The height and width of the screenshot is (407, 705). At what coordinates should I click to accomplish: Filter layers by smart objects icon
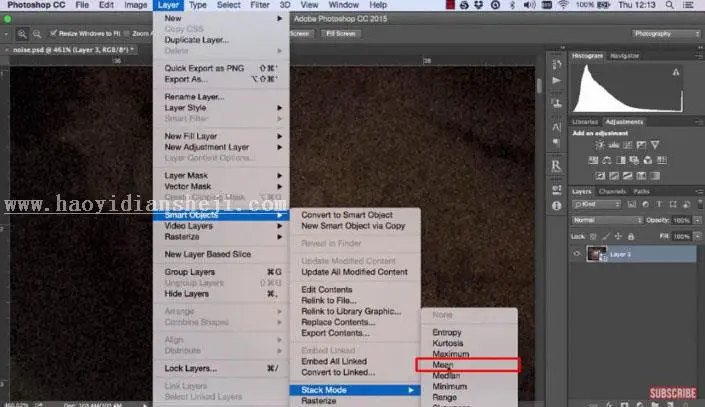click(x=687, y=204)
